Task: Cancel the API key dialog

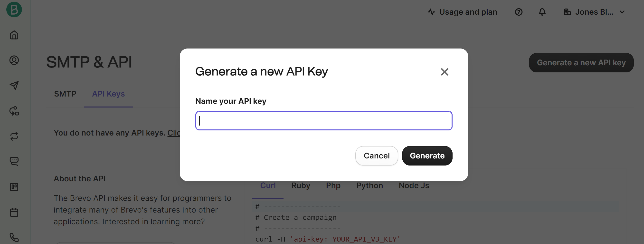Action: 377,156
